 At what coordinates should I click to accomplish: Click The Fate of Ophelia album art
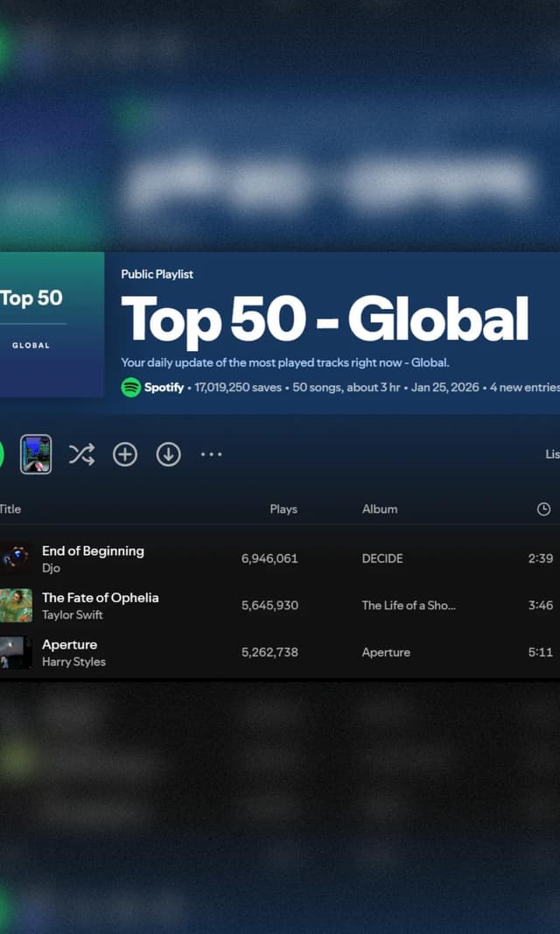point(16,605)
